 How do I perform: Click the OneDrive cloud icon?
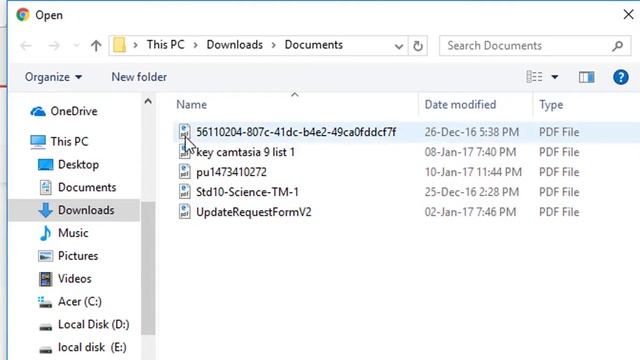tap(38, 111)
